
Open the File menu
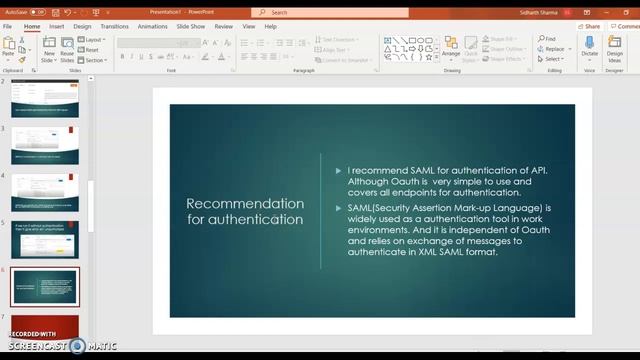point(7,27)
